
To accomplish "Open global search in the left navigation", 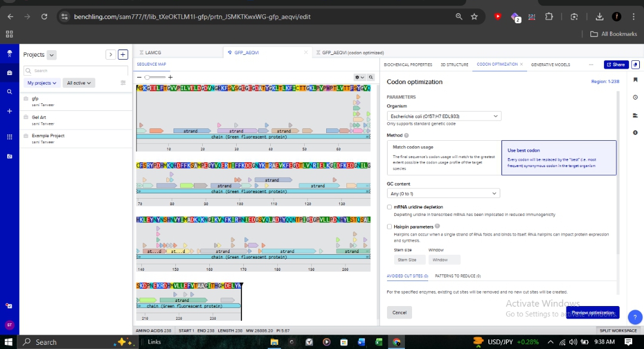I will point(9,92).
